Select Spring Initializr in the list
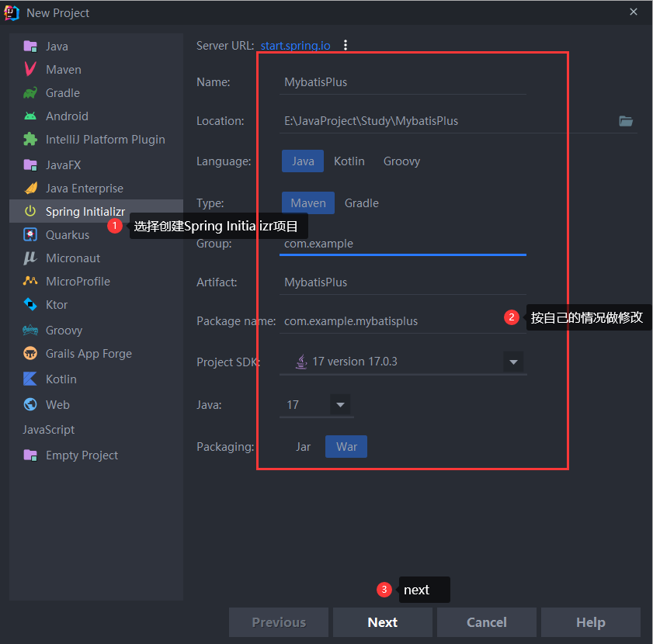This screenshot has height=644, width=653. [x=96, y=211]
